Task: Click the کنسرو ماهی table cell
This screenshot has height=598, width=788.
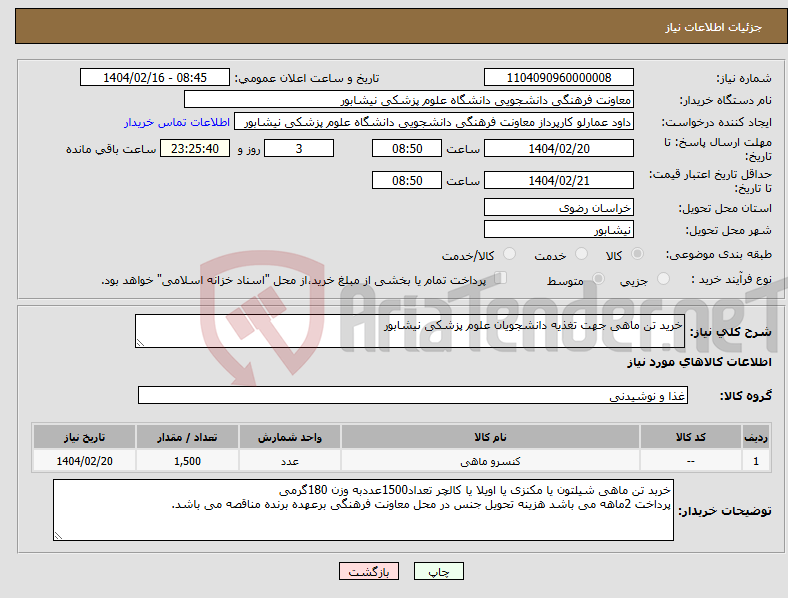Action: 490,461
